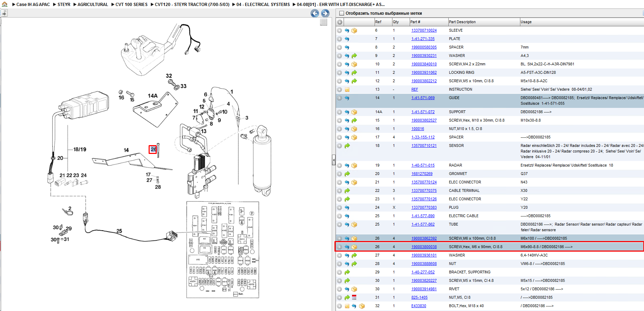Go to the home icon in breadcrumb

[5, 4]
